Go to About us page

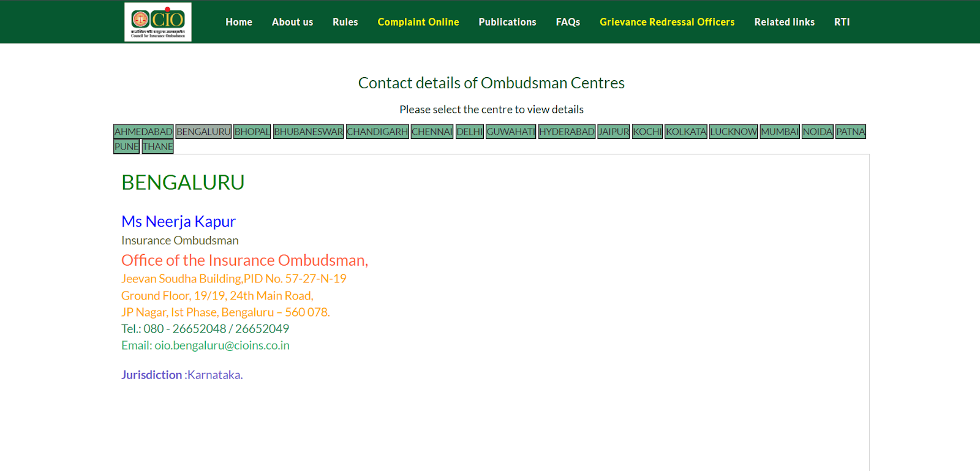click(x=292, y=22)
